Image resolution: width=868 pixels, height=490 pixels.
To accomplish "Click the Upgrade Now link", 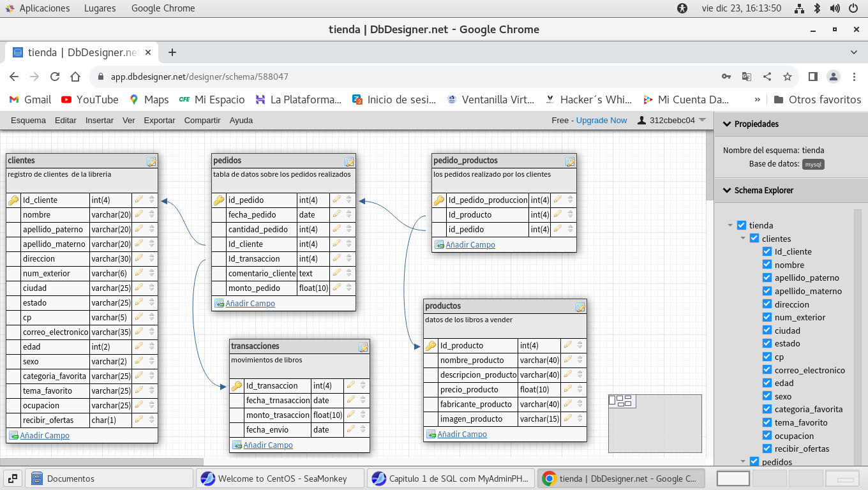I will tap(601, 120).
